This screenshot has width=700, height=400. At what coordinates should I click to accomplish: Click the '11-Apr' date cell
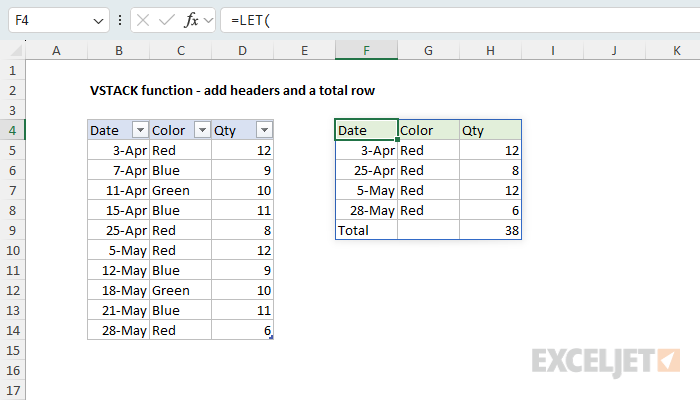(x=119, y=191)
